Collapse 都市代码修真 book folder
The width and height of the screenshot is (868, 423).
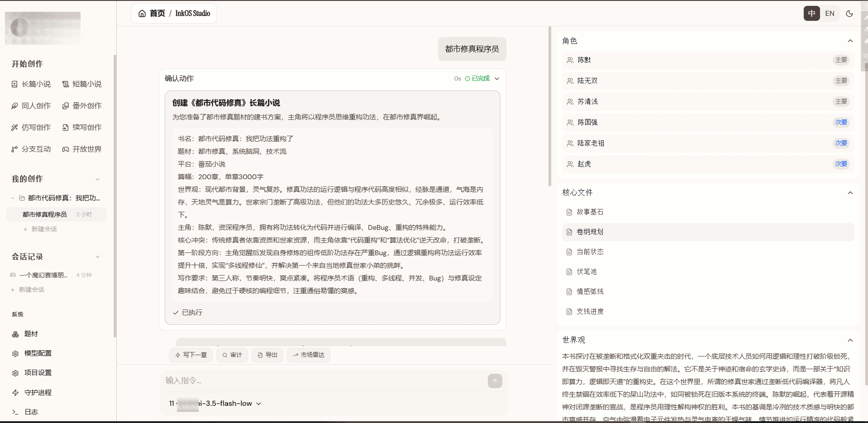tap(13, 198)
